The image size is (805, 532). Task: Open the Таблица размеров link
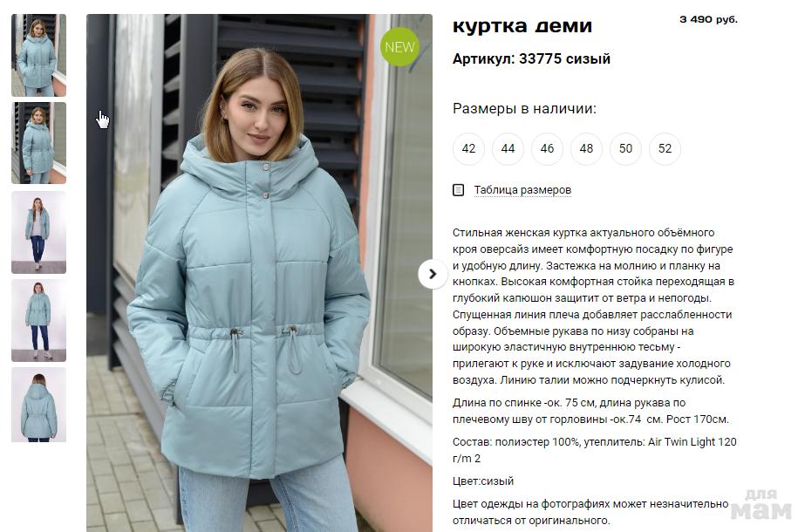point(522,190)
